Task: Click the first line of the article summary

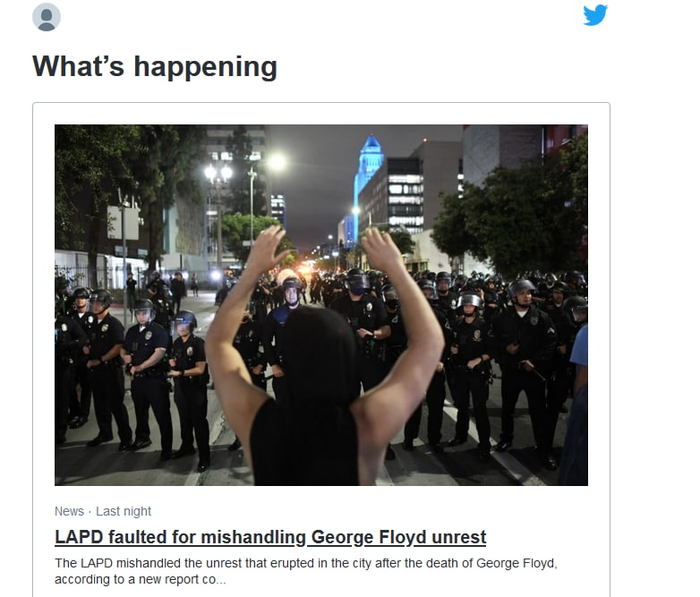Action: pyautogui.click(x=306, y=563)
